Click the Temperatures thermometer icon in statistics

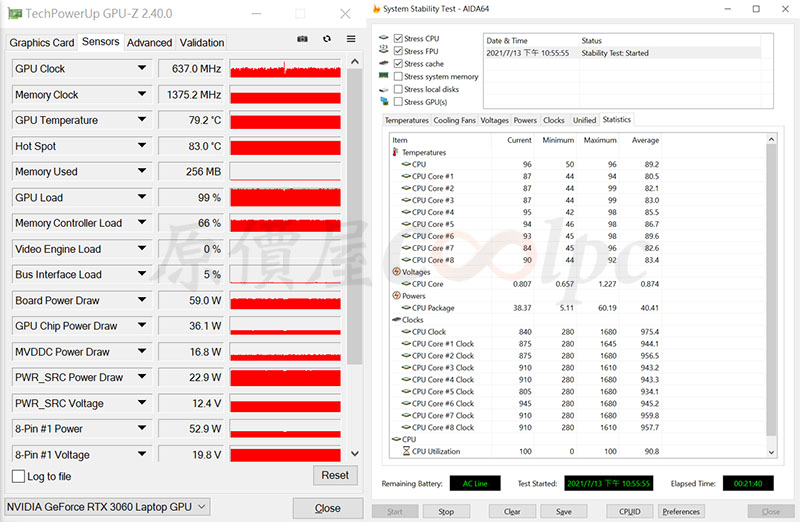pyautogui.click(x=395, y=152)
